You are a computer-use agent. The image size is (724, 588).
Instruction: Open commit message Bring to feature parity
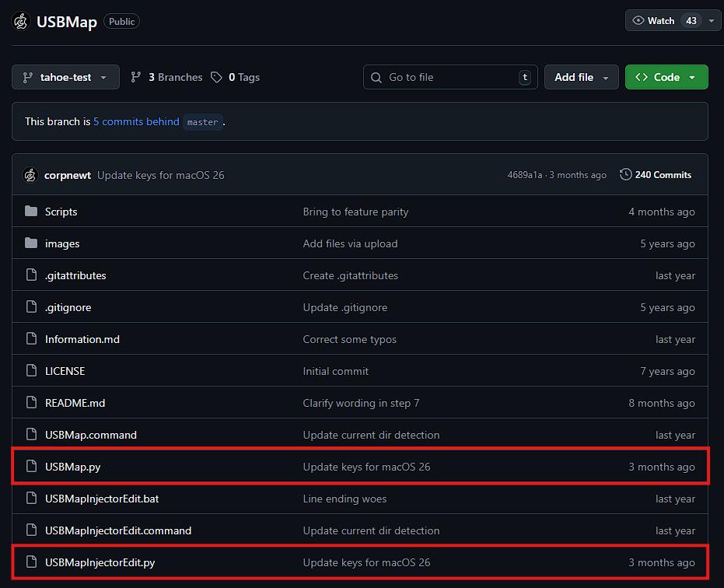coord(355,212)
